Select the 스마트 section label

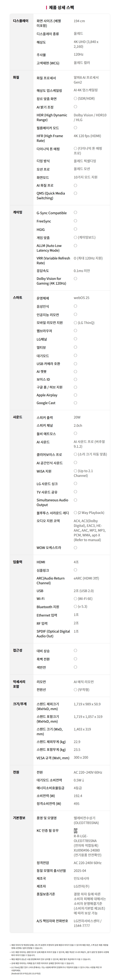[x=17, y=297]
